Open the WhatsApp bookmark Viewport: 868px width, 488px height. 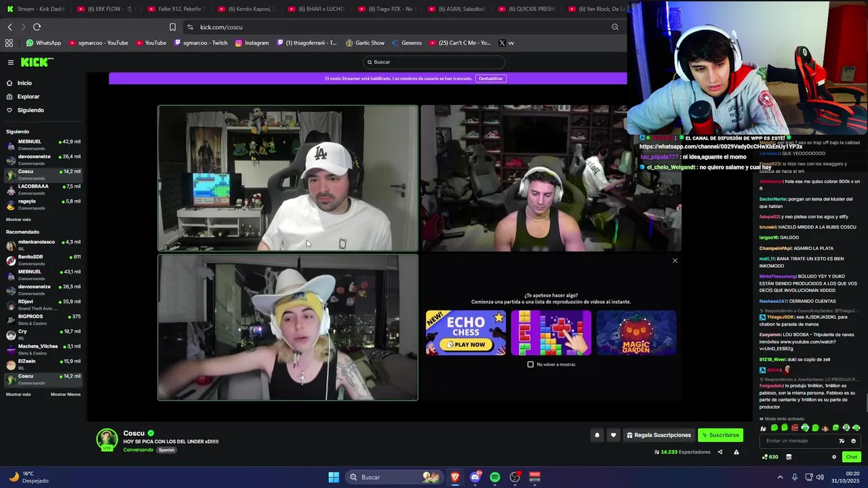(x=43, y=43)
